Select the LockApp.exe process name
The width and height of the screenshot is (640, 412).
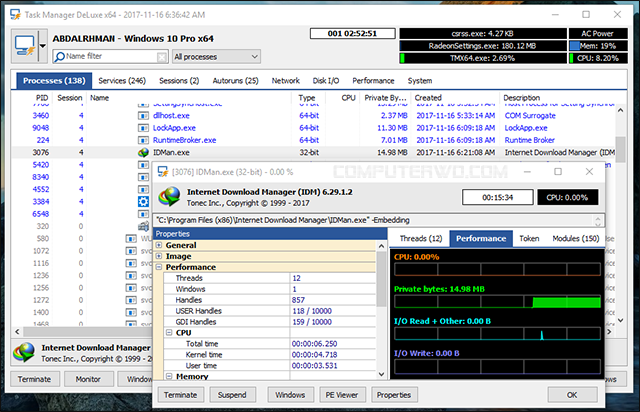pyautogui.click(x=174, y=128)
